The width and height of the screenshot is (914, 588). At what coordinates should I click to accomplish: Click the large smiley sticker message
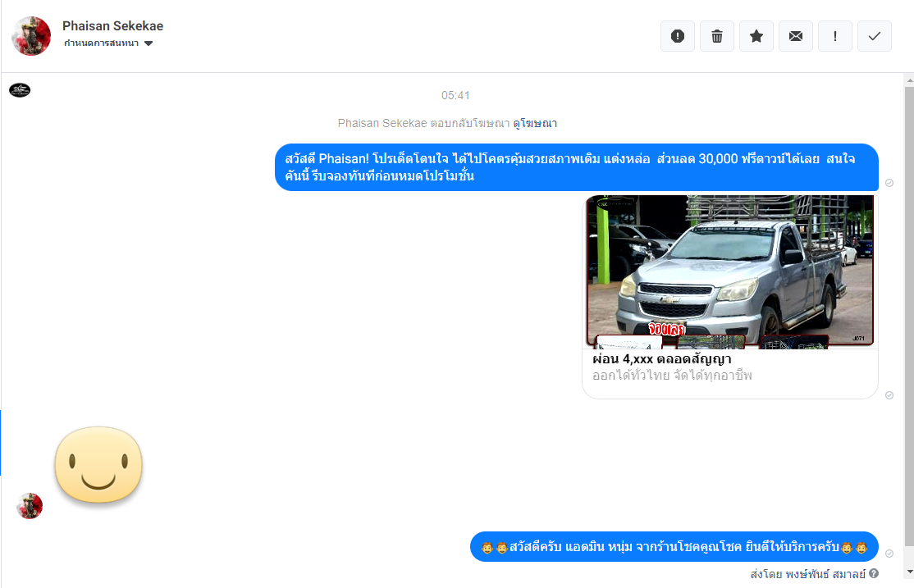98,465
